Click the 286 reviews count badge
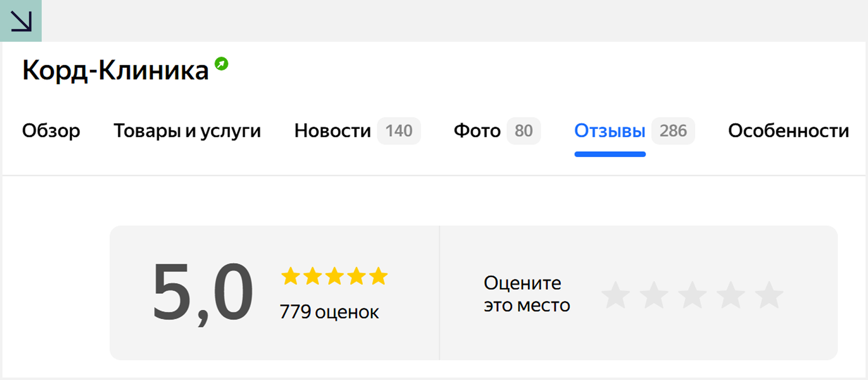The height and width of the screenshot is (380, 868). 673,131
